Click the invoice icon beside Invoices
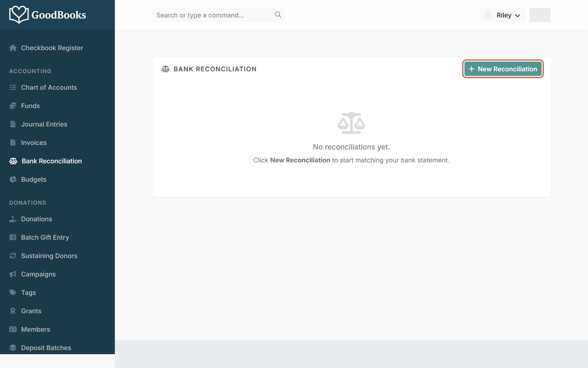588x368 pixels. pos(13,143)
